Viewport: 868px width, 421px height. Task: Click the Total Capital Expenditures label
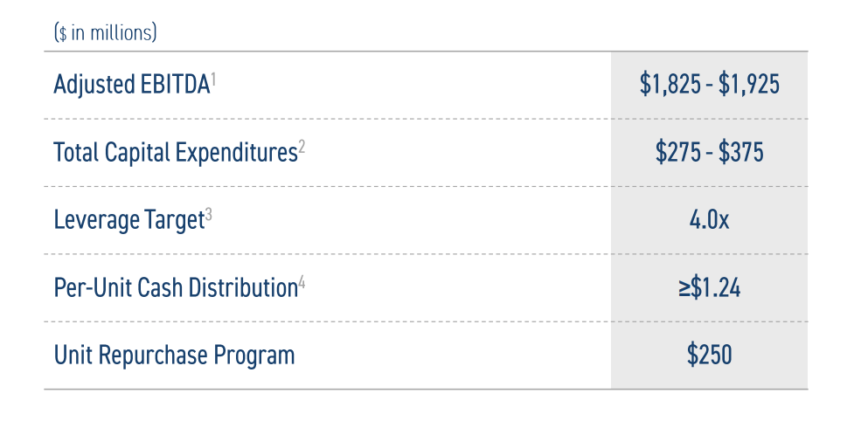[176, 152]
